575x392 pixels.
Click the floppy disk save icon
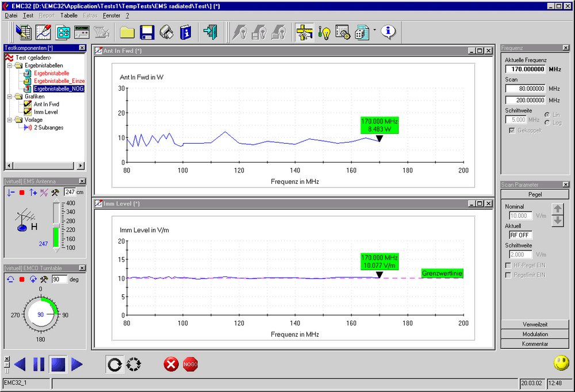point(147,32)
